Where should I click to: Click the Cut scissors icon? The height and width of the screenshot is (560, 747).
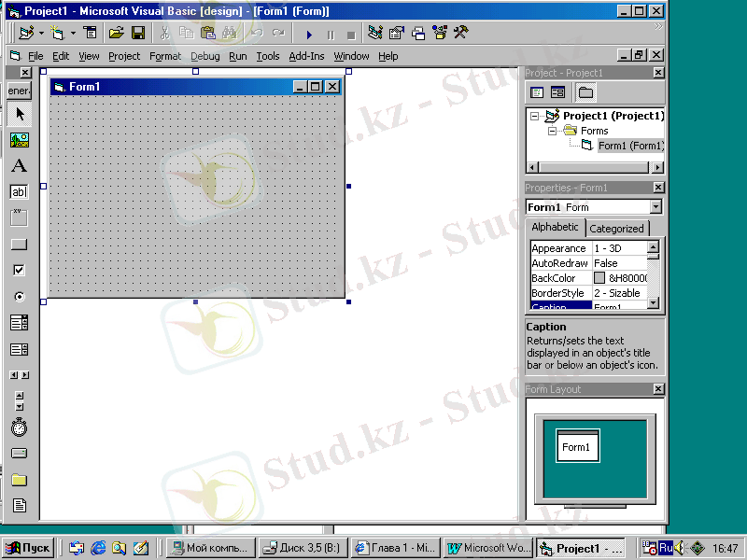point(164,33)
